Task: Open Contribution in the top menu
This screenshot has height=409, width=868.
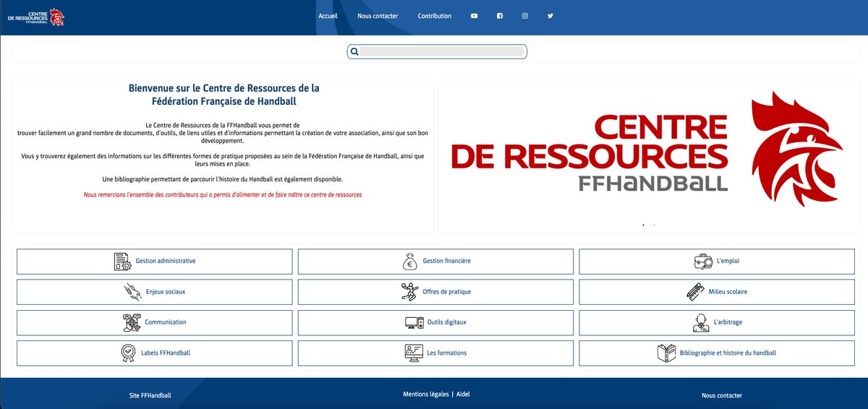Action: [435, 16]
